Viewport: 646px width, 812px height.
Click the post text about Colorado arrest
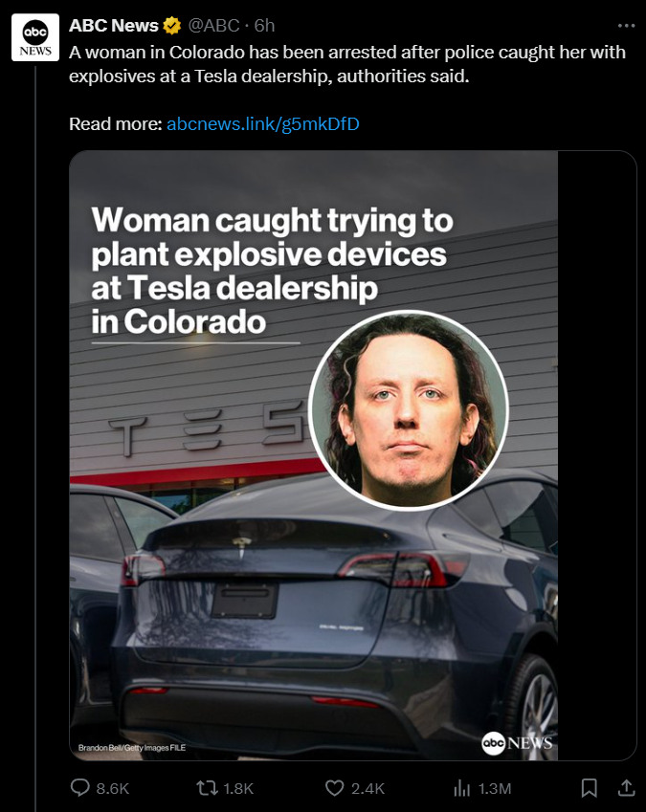click(x=347, y=64)
